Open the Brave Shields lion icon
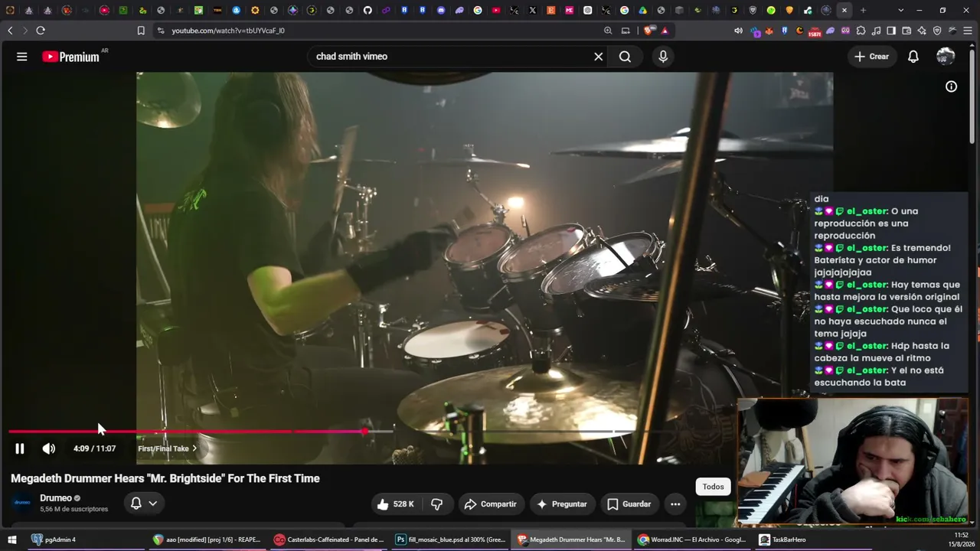This screenshot has height=551, width=980. pos(648,31)
